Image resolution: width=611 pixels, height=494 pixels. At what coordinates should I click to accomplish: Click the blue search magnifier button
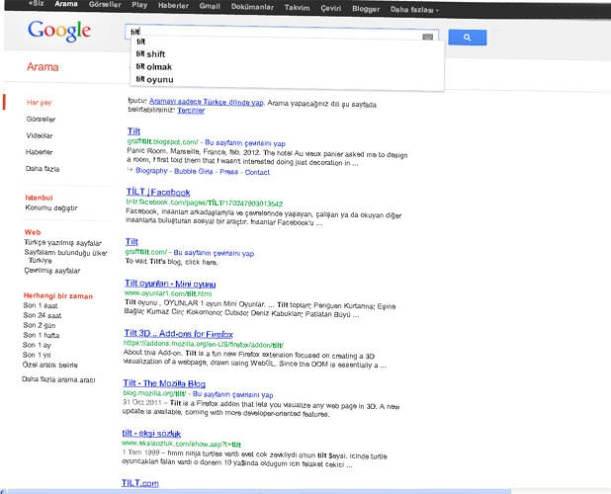click(467, 37)
